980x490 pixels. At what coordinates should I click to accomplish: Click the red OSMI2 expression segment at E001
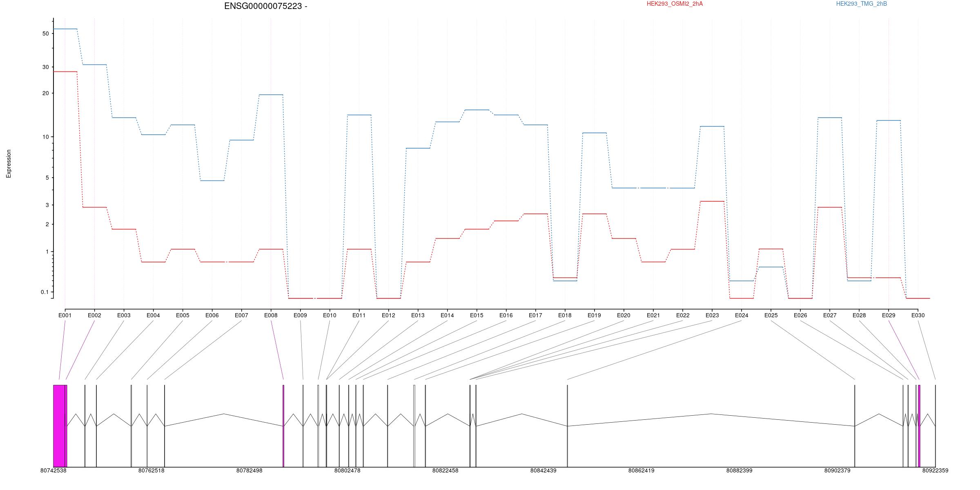coord(65,72)
